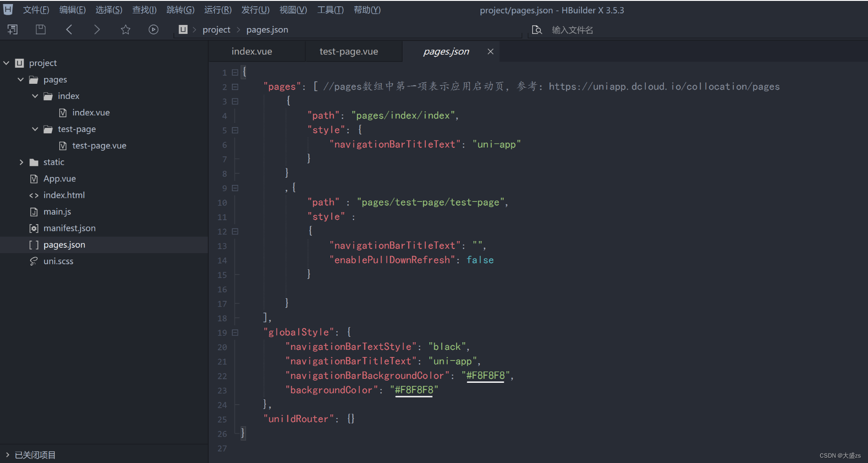868x463 pixels.
Task: Open the 查找(I) menu
Action: [x=144, y=10]
